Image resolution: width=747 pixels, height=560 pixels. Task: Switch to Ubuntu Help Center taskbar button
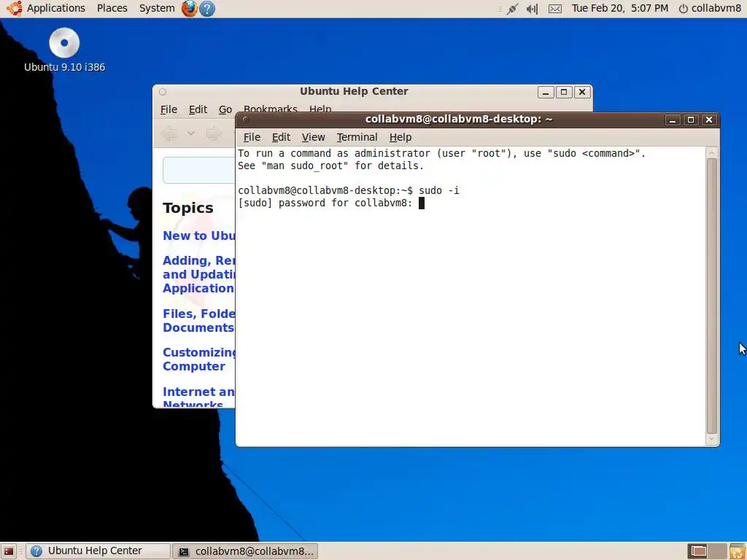click(x=98, y=551)
